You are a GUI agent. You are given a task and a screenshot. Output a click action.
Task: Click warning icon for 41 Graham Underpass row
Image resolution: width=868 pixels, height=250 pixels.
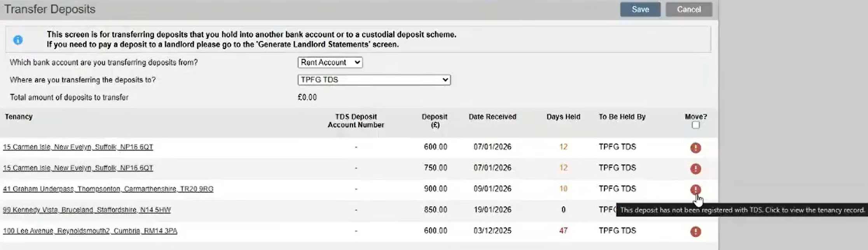tap(695, 190)
